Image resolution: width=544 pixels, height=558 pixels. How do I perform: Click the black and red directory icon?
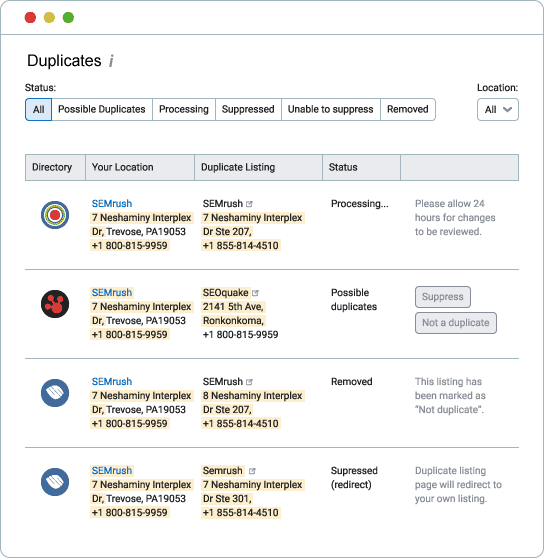pos(55,304)
